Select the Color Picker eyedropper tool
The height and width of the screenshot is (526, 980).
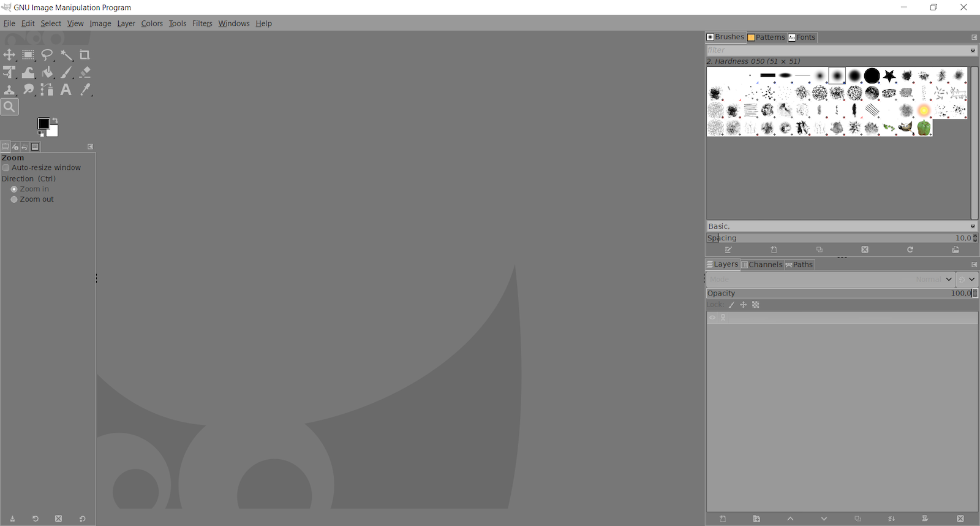pyautogui.click(x=85, y=90)
